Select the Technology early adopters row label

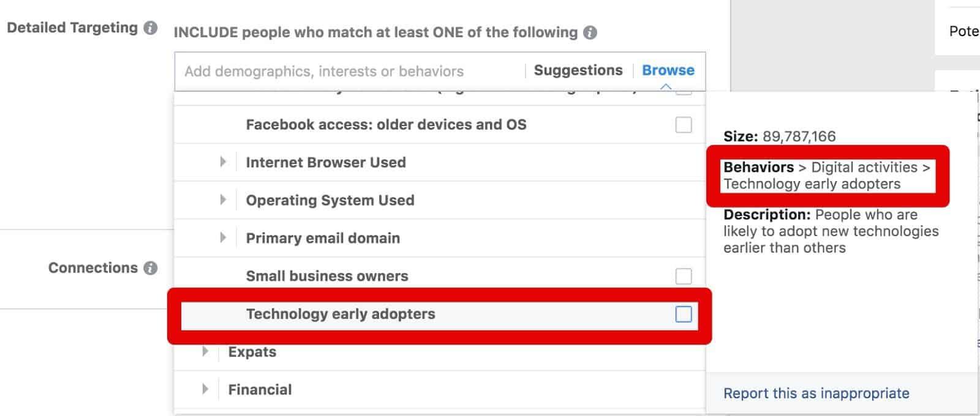tap(341, 314)
